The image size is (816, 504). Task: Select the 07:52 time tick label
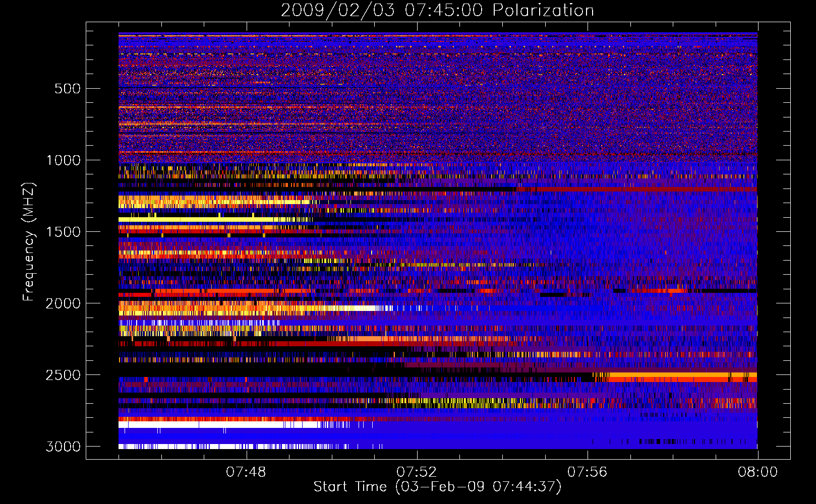(417, 472)
